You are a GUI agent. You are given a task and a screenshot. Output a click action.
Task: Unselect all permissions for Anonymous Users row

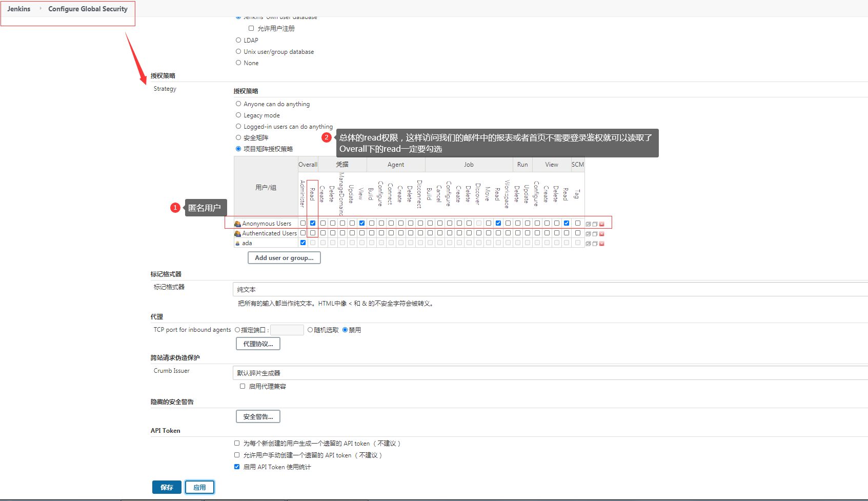(595, 224)
